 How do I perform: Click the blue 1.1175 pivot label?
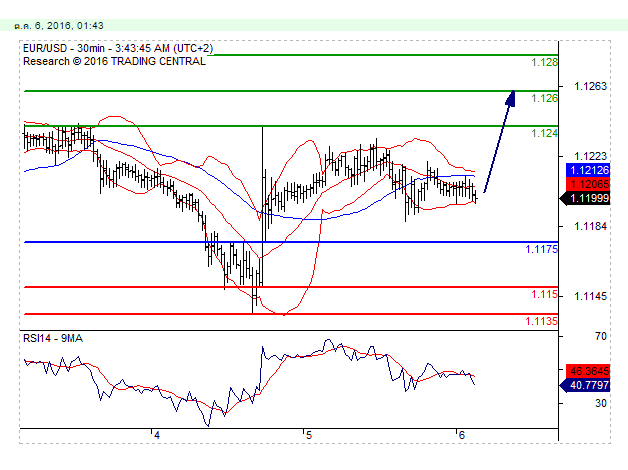541,249
